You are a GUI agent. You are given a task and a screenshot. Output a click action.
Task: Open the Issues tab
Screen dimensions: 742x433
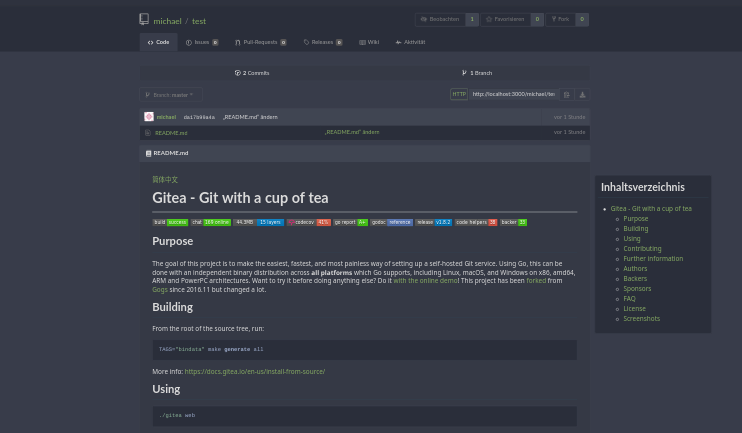(x=201, y=42)
